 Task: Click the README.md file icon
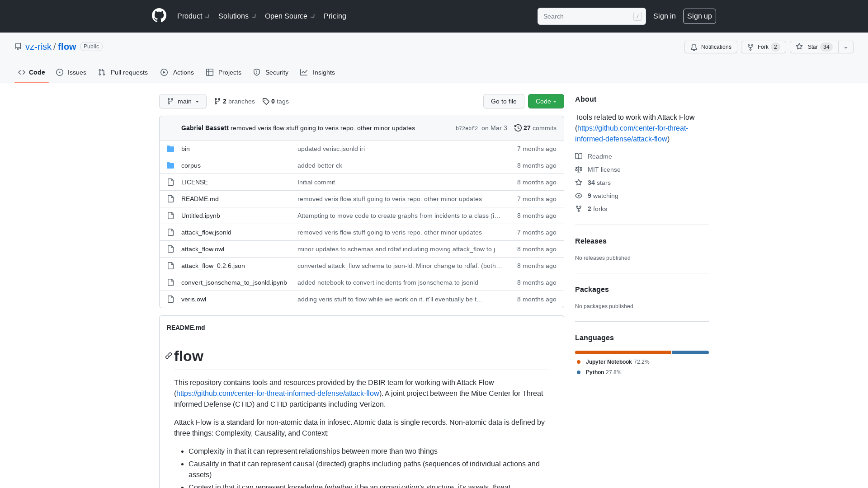[170, 199]
